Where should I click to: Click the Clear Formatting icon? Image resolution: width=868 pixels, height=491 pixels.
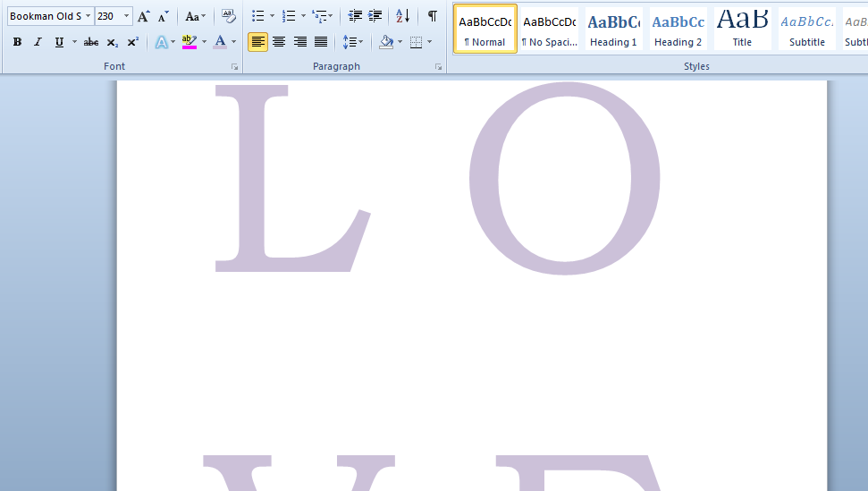pyautogui.click(x=228, y=17)
